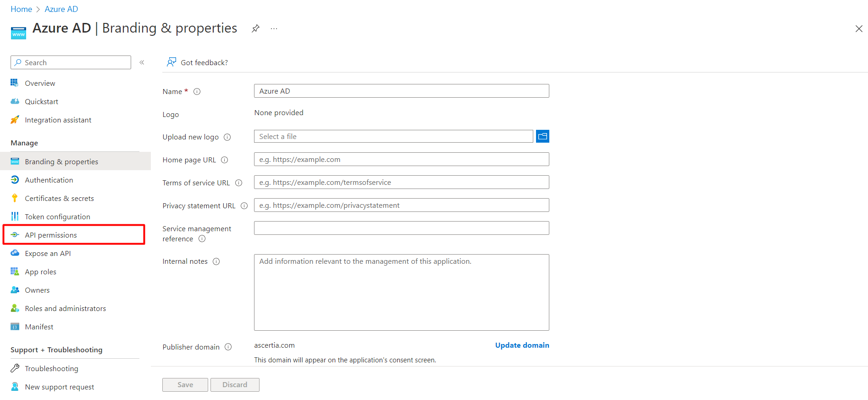The width and height of the screenshot is (868, 400).
Task: Go to Azure AD breadcrumb link
Action: coord(61,9)
